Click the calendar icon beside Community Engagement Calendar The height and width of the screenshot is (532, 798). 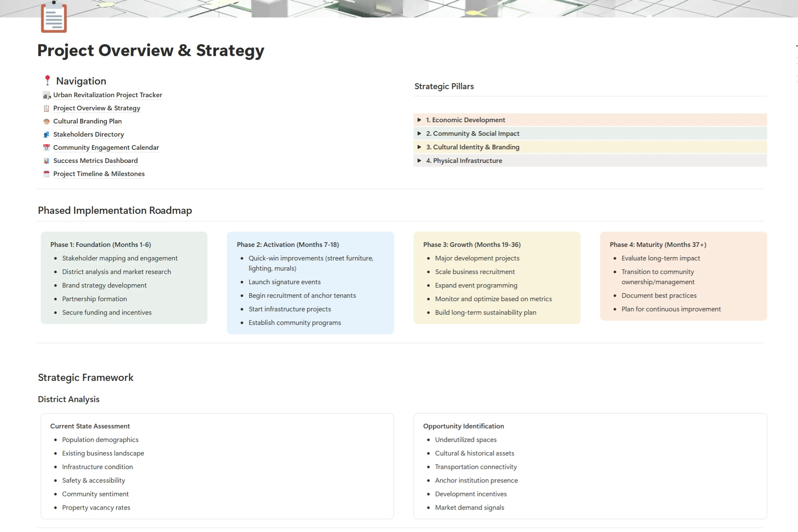(x=47, y=148)
